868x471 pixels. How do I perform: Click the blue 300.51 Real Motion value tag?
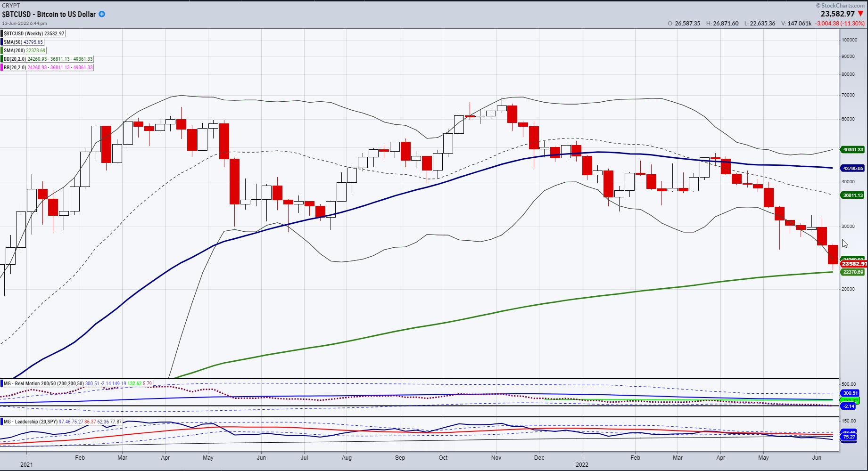pos(850,393)
